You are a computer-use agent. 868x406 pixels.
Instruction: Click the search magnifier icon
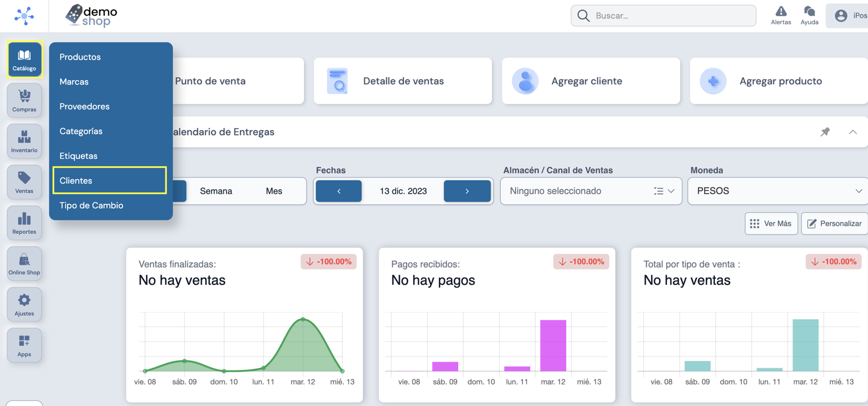tap(584, 16)
